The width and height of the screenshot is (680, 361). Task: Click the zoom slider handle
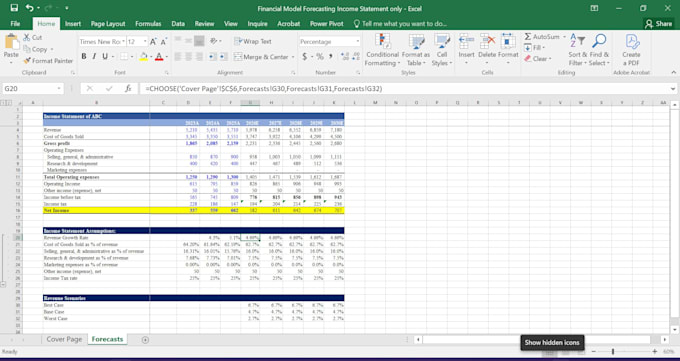pos(613,351)
